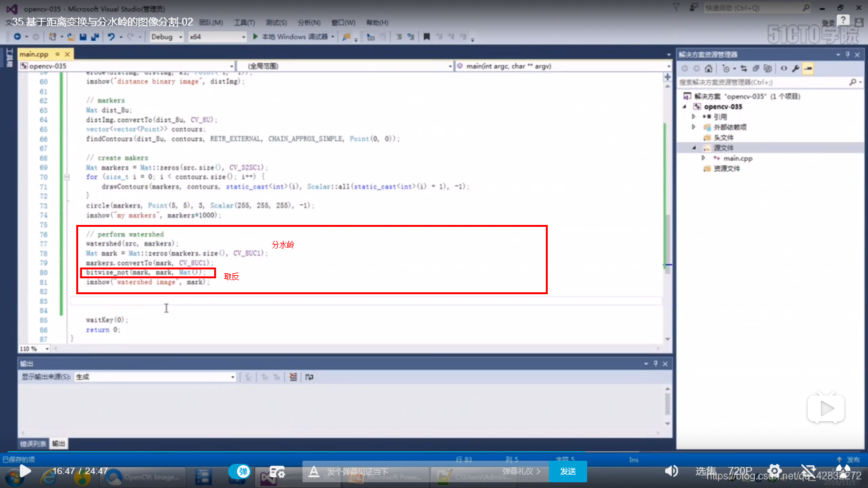The image size is (868, 488).
Task: Pin the main.cpp tab
Action: (57, 55)
